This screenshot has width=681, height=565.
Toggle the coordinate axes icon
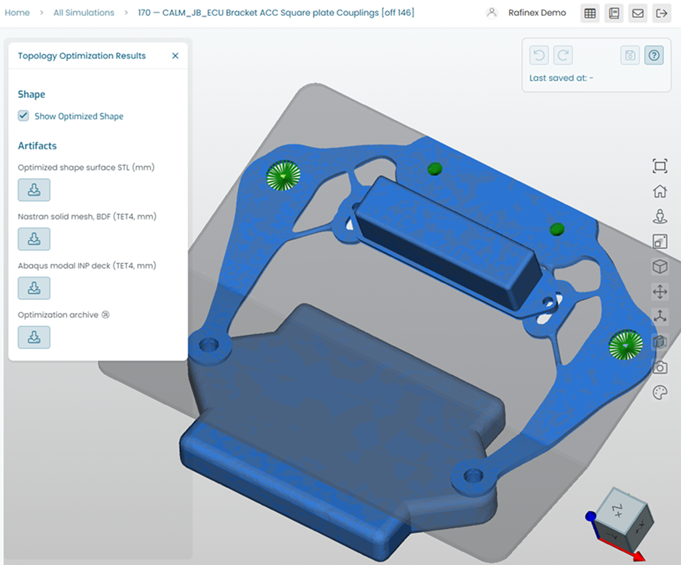660,317
